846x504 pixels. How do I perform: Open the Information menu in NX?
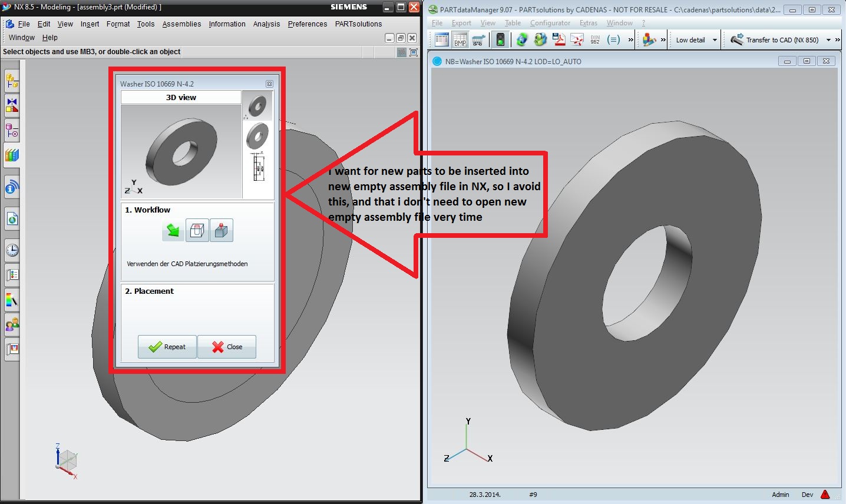[227, 24]
